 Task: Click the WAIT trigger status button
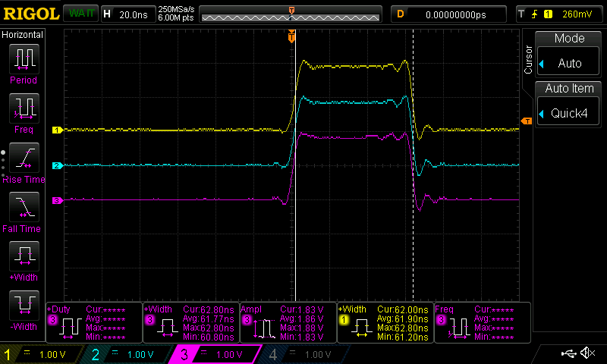[80, 14]
